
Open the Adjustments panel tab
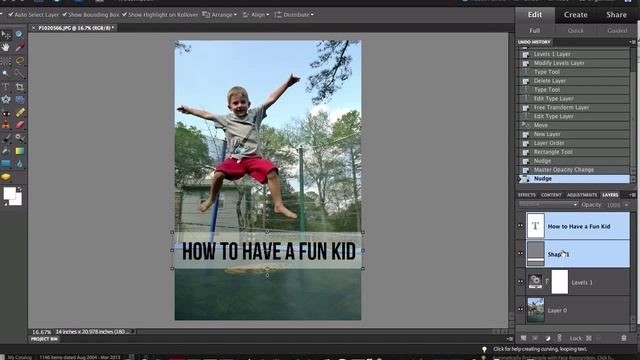click(582, 195)
